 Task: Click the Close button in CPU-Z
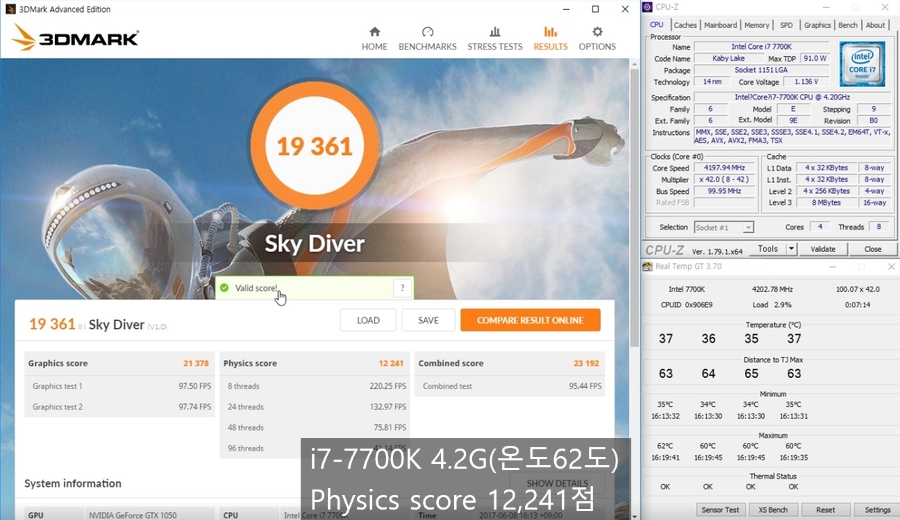click(x=872, y=249)
